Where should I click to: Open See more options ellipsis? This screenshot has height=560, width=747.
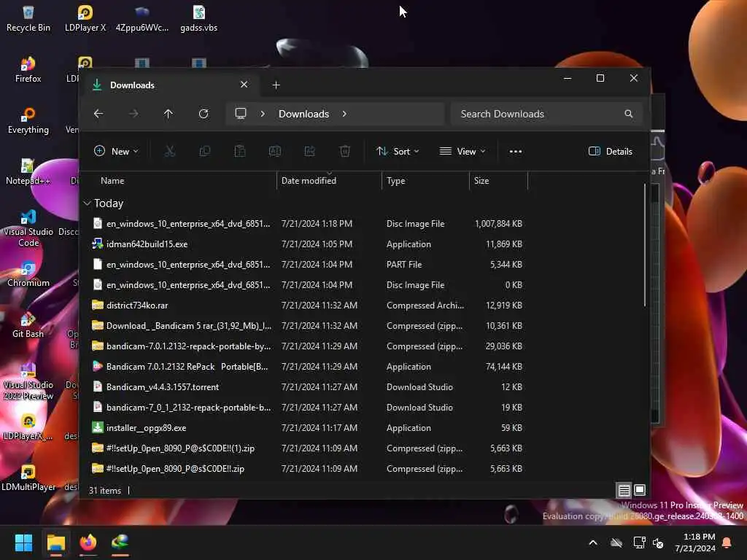coord(516,152)
